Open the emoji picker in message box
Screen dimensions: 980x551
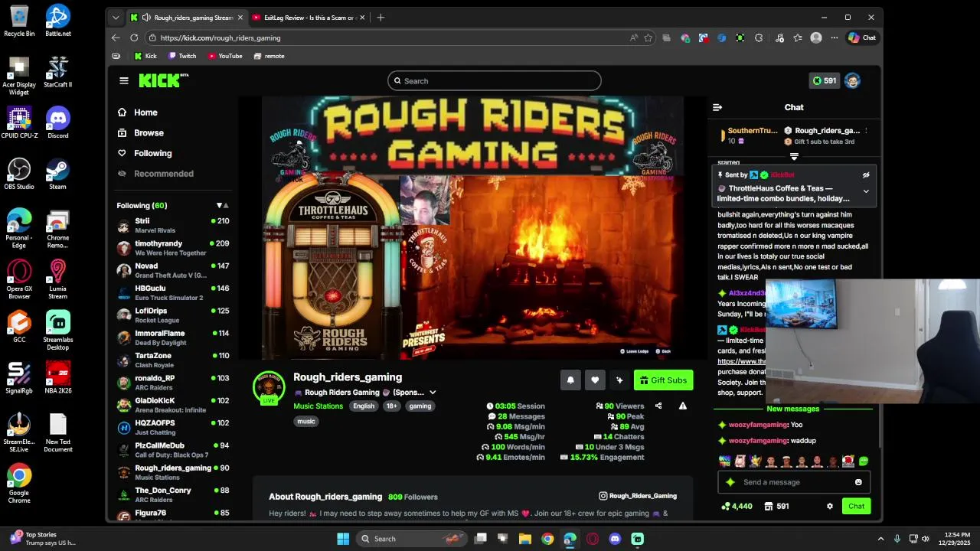pos(858,482)
